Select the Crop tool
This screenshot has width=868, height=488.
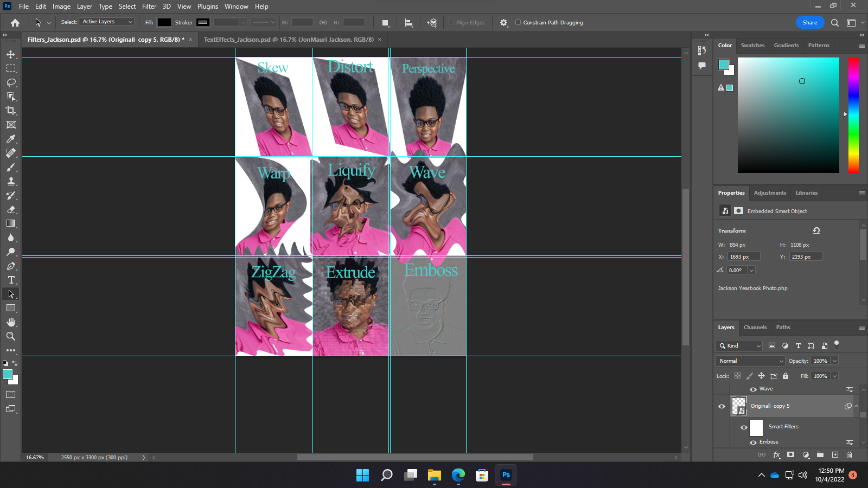coord(11,111)
